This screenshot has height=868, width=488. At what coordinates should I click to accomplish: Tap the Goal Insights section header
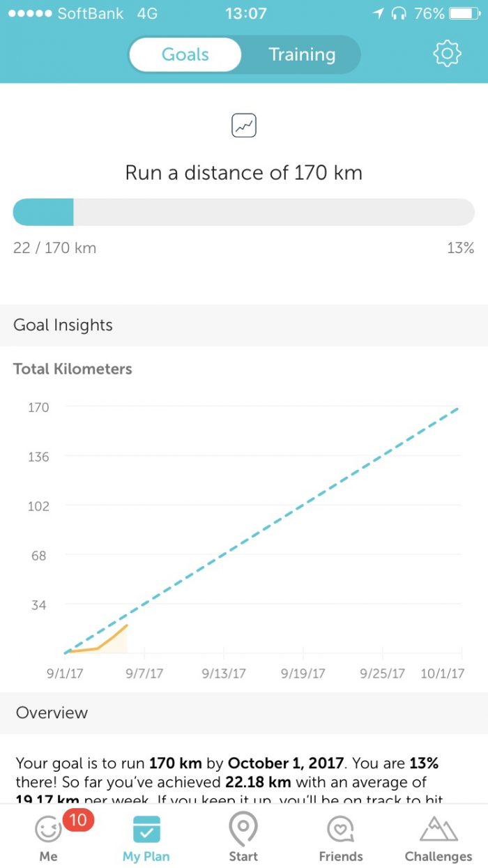(63, 325)
